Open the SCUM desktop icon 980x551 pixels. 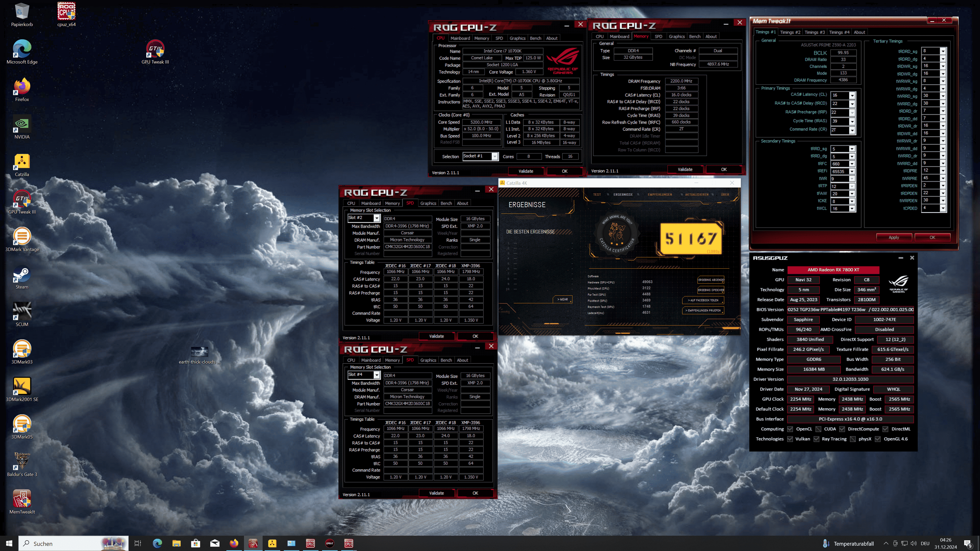coord(22,315)
